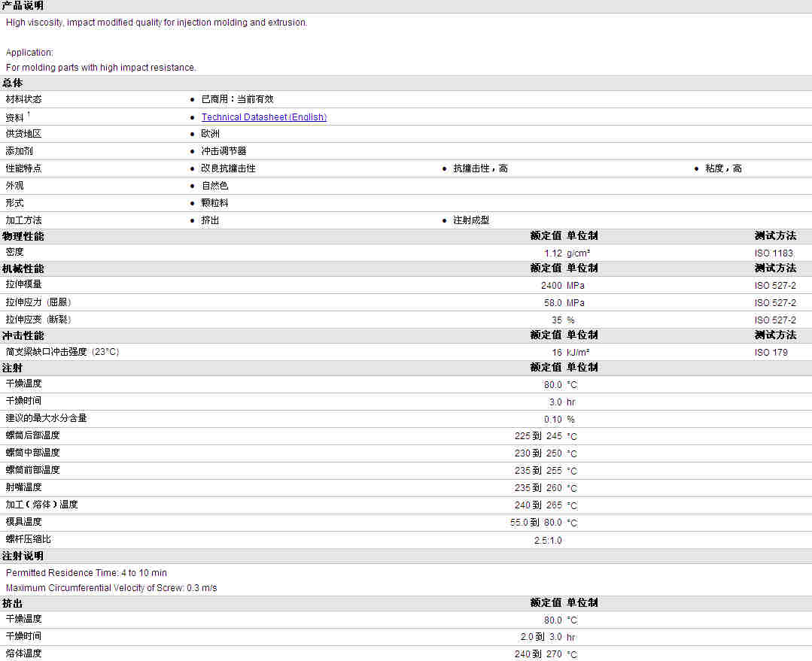Select the screw compression ratio 2.5:1.0
This screenshot has width=812, height=661.
point(547,540)
